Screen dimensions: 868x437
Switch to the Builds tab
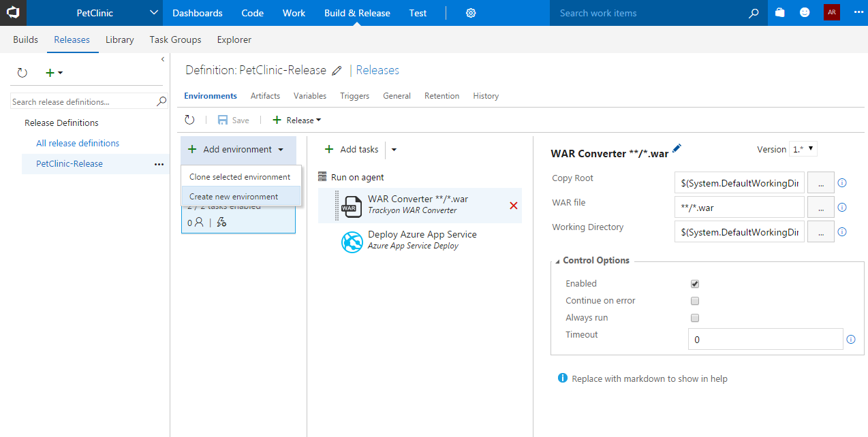tap(26, 39)
